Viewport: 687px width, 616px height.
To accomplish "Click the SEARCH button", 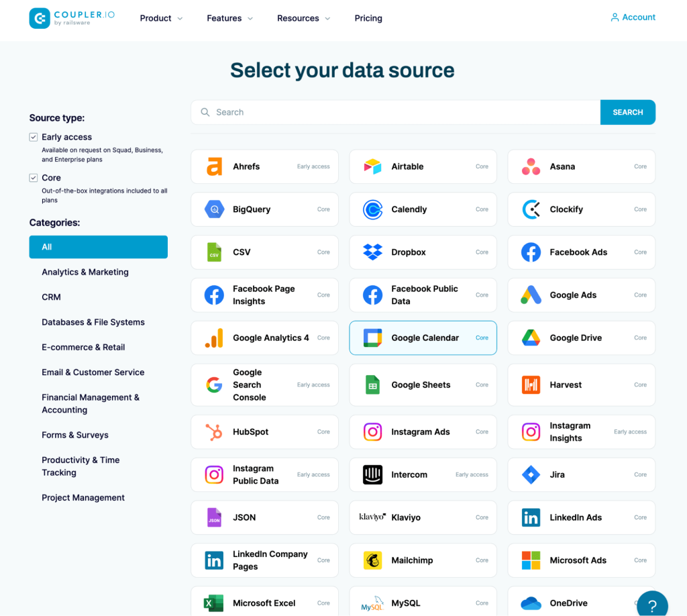I will point(628,112).
